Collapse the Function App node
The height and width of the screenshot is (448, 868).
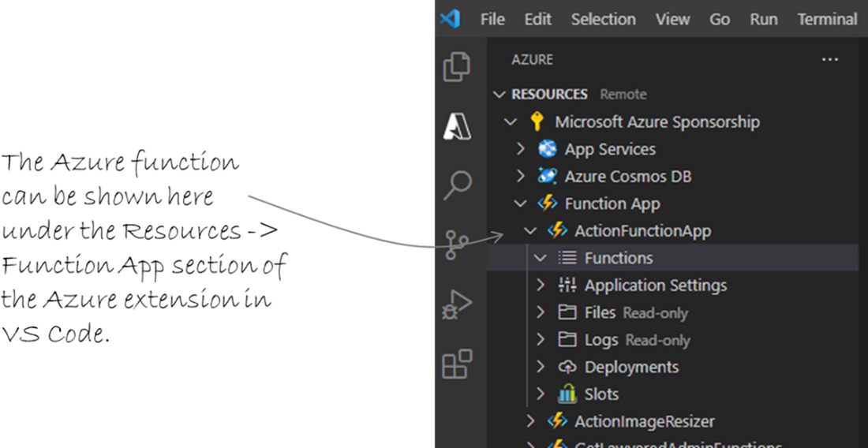point(520,203)
